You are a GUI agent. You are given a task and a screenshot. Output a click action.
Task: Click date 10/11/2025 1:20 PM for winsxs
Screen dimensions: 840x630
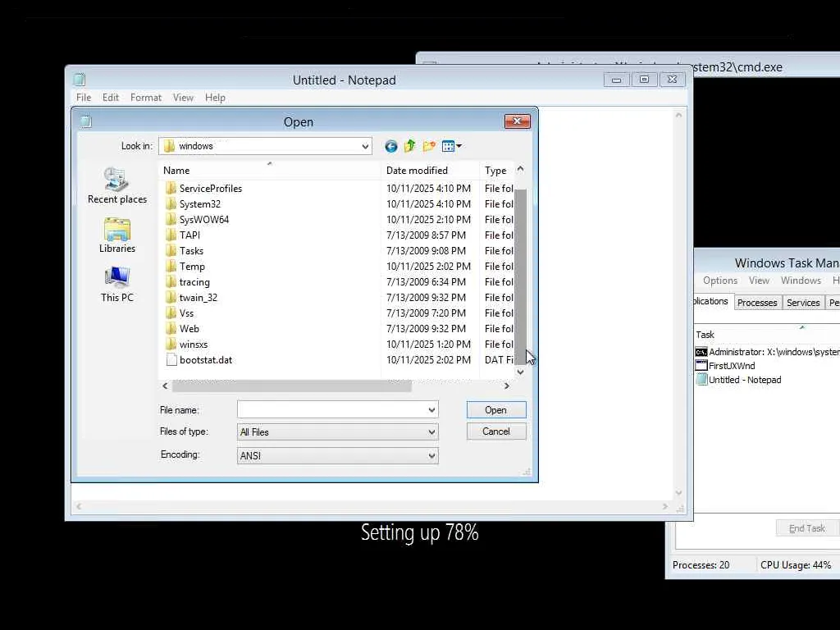428,344
